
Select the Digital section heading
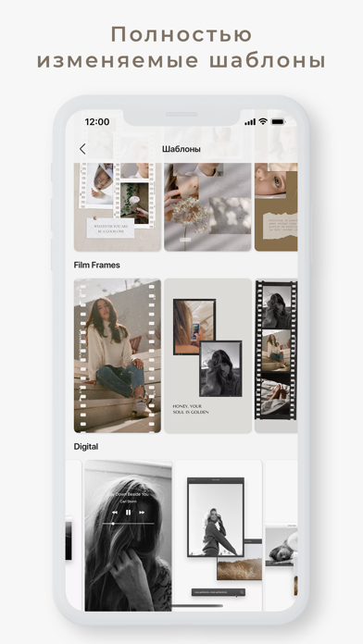point(86,446)
